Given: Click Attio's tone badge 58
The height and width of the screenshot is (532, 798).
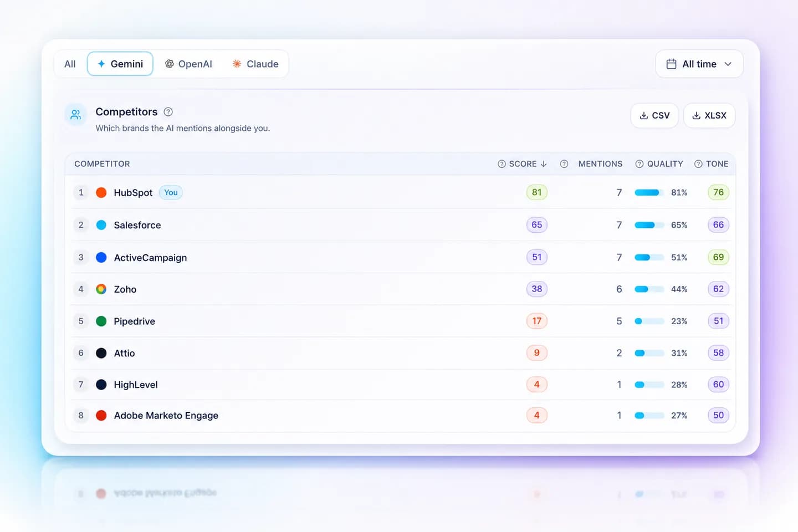Looking at the screenshot, I should click(x=718, y=352).
